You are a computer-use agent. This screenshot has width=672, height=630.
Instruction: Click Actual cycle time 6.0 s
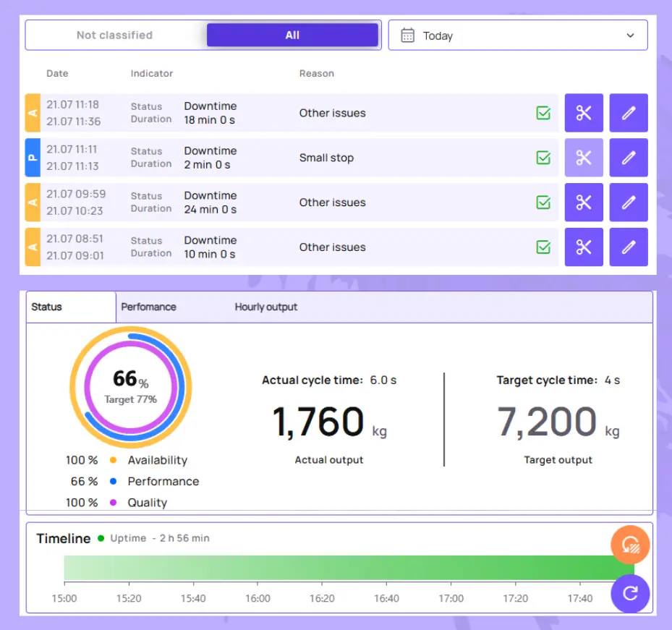(x=329, y=380)
